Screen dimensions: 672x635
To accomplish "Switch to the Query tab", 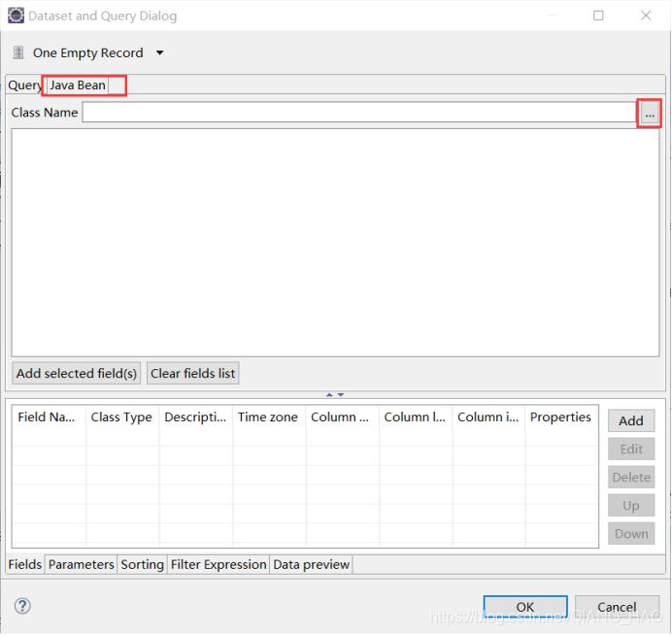I will (x=24, y=85).
